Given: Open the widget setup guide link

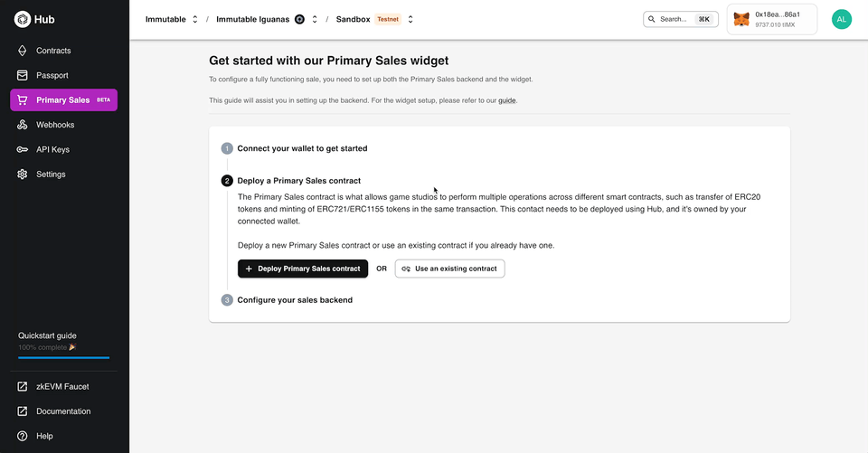Looking at the screenshot, I should coord(507,100).
